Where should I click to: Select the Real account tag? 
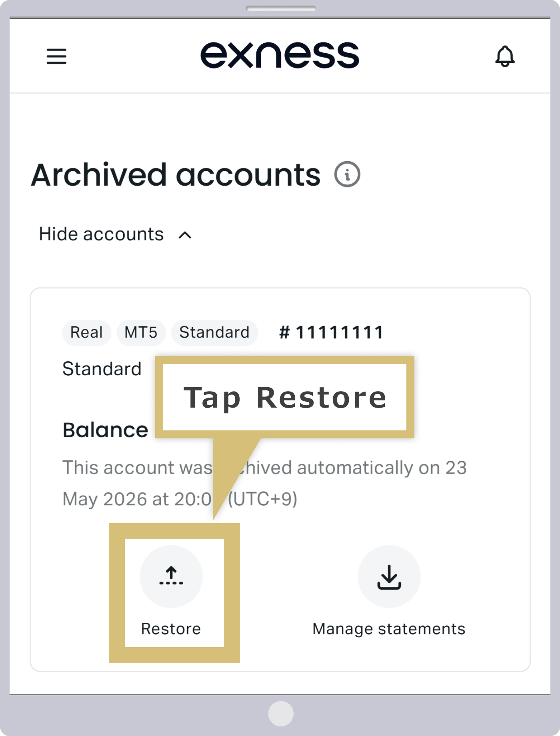[x=86, y=332]
